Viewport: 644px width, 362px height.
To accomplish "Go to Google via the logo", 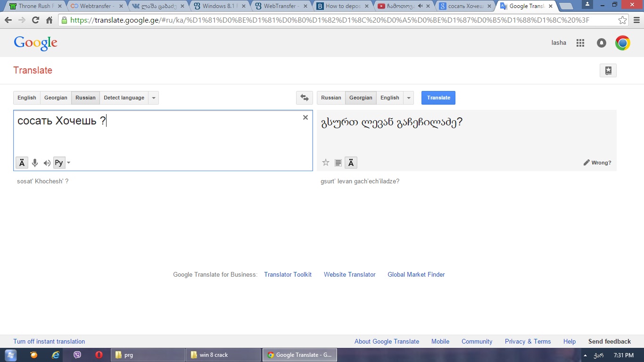I will coord(36,43).
